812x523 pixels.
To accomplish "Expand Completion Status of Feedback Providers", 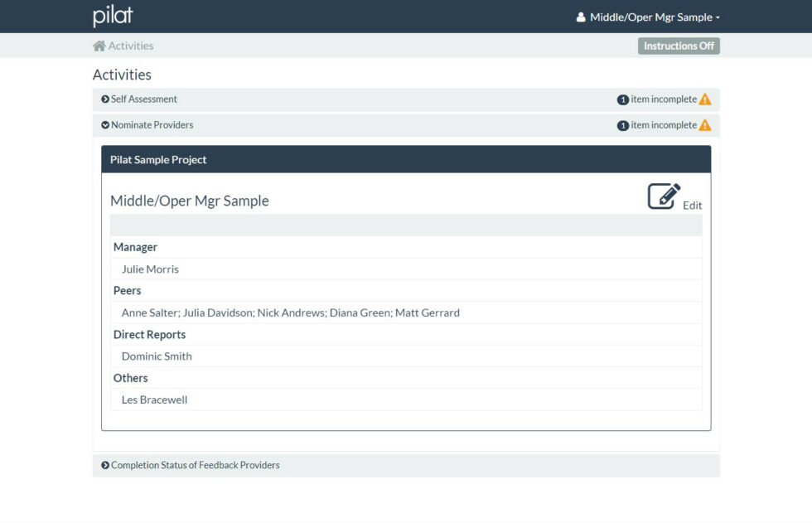I will pyautogui.click(x=195, y=466).
